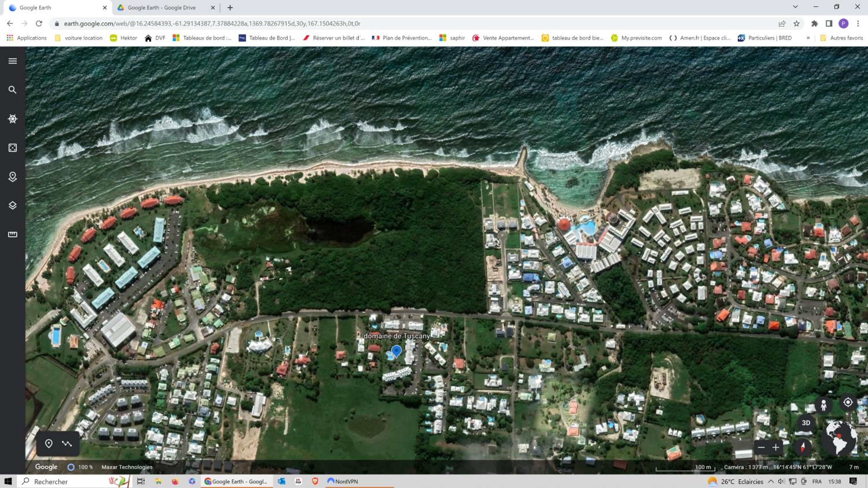The image size is (868, 488).
Task: Launch Voyager with the ship wheel icon
Action: tap(12, 119)
